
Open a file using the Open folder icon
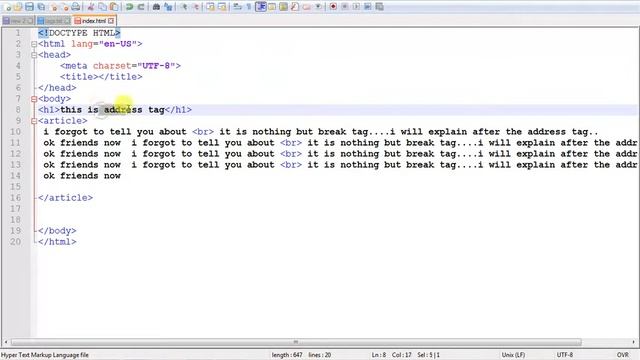click(18, 7)
